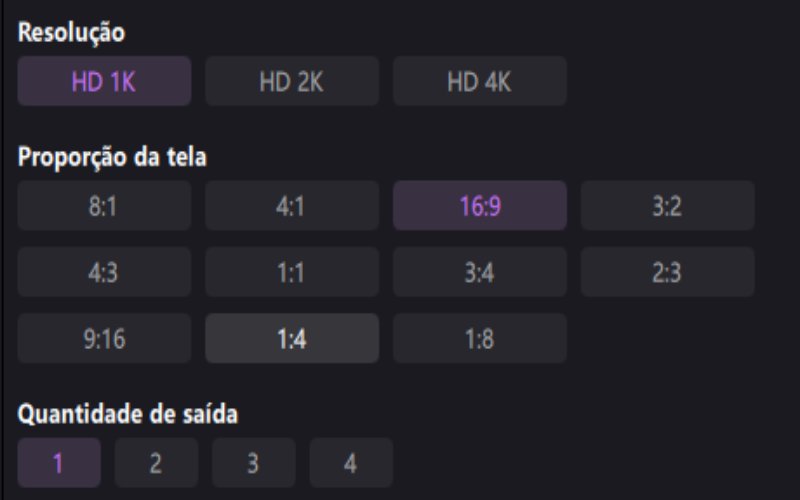
Task: Click the Resolução section label
Action: tap(71, 33)
